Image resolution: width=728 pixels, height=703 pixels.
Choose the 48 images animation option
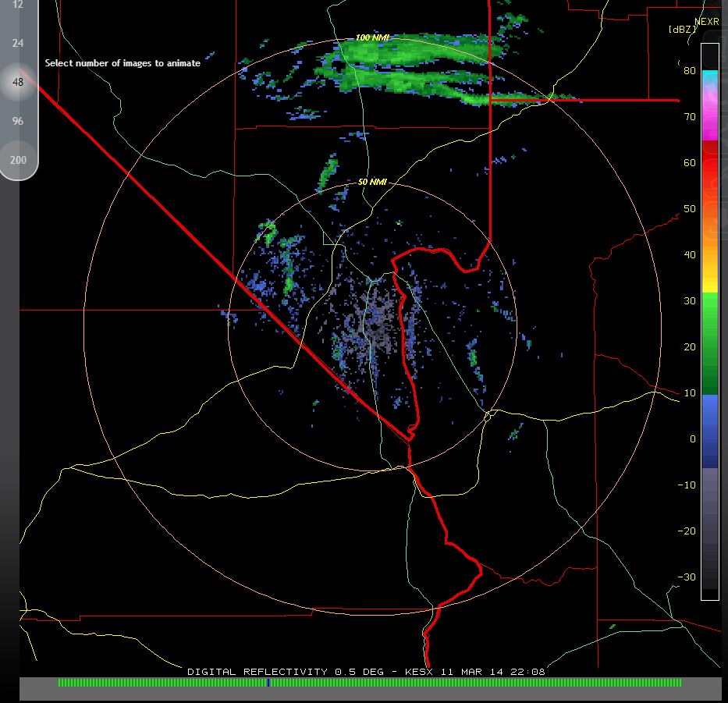[x=18, y=82]
